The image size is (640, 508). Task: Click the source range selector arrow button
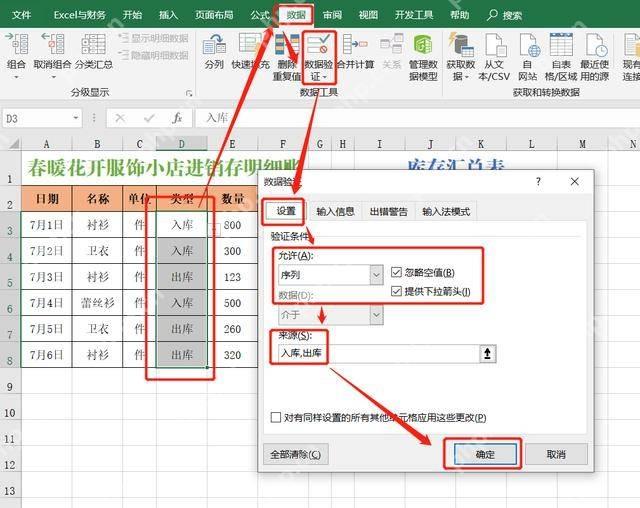click(x=487, y=353)
